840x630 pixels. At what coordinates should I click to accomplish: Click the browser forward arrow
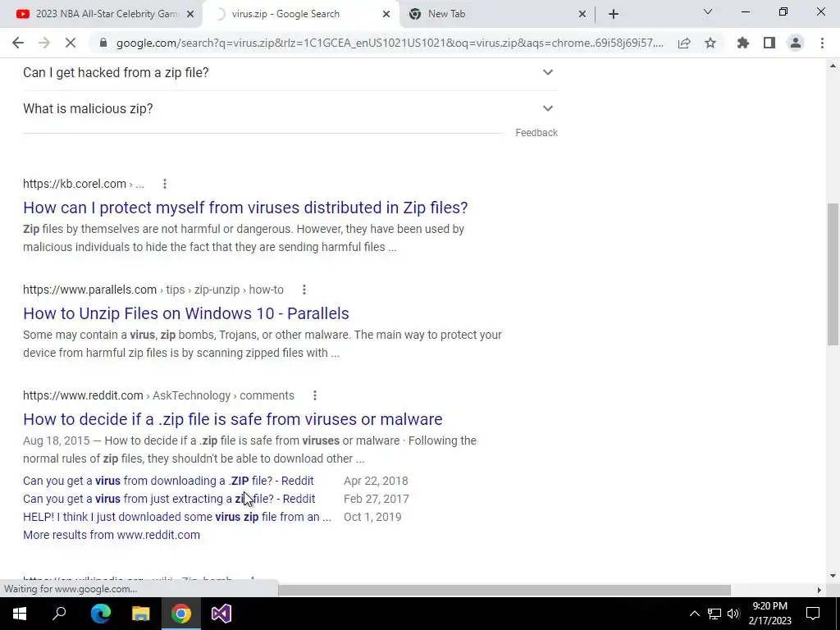[44, 43]
